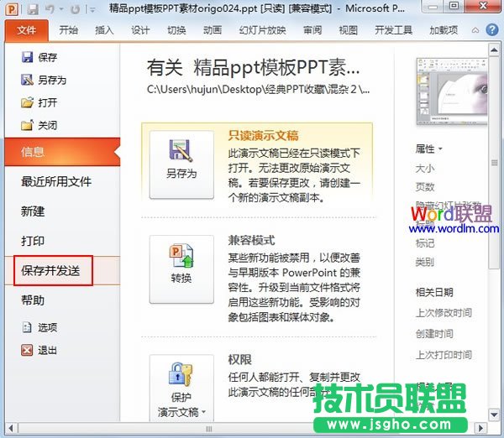The width and height of the screenshot is (504, 438).
Task: Select 信息 Info in the backstage menu
Action: (x=62, y=152)
